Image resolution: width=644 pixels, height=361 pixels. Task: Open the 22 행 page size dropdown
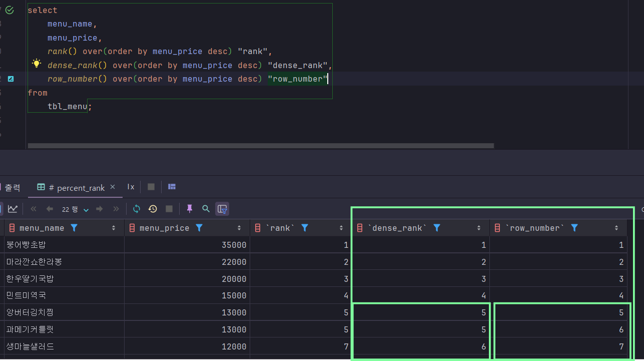pos(75,209)
